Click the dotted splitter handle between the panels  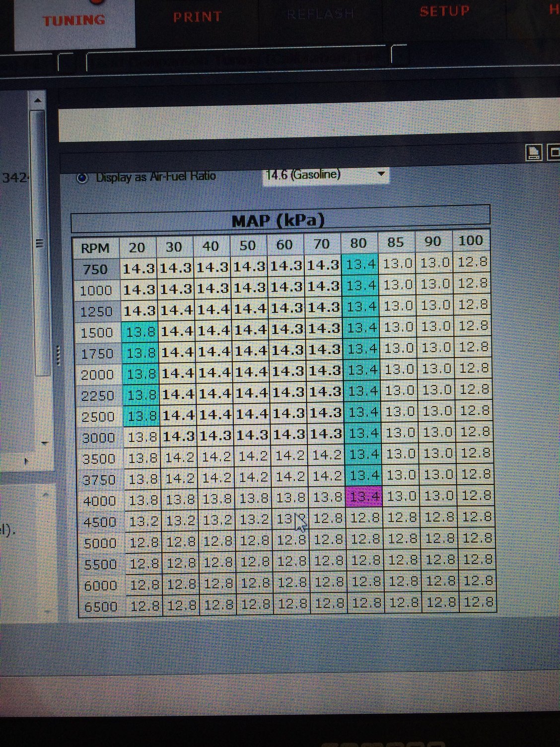(x=58, y=355)
